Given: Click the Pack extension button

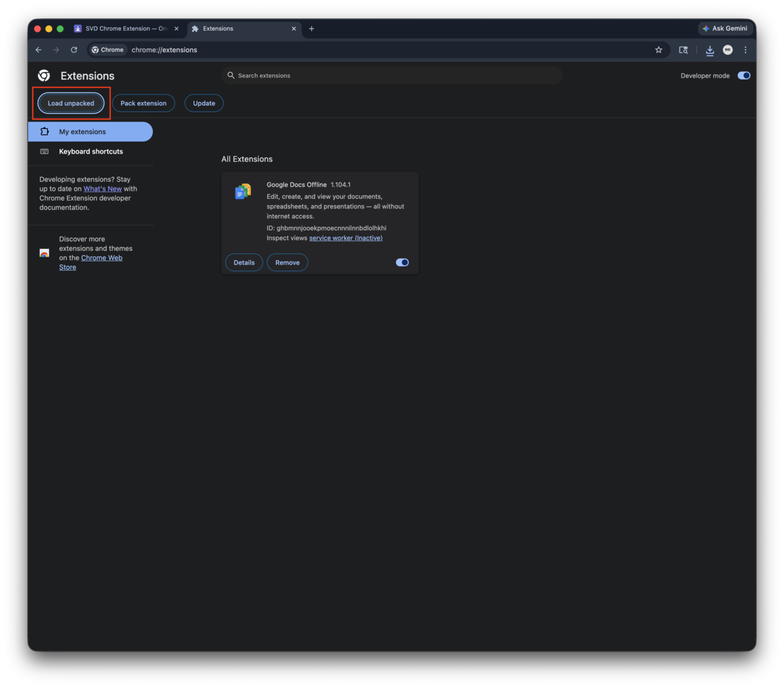Looking at the screenshot, I should 144,103.
